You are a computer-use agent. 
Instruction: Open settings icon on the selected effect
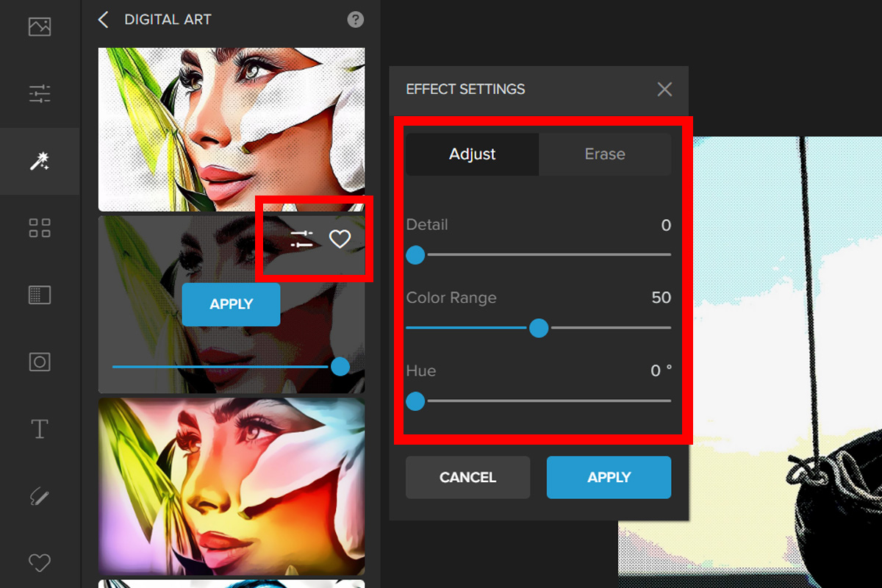click(301, 239)
